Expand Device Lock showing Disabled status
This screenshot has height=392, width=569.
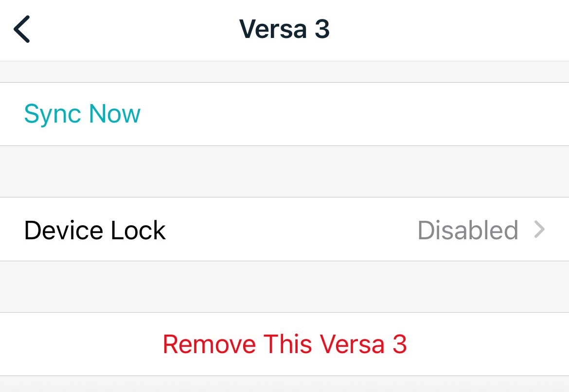tap(284, 230)
